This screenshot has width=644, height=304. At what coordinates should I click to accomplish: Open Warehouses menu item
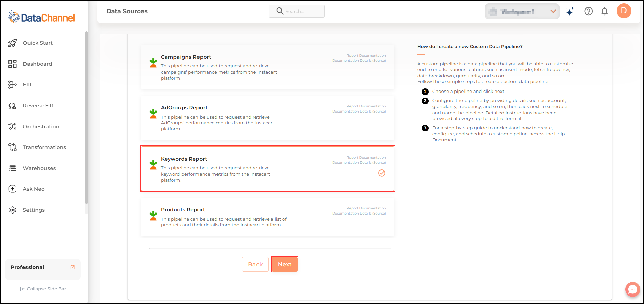[39, 168]
